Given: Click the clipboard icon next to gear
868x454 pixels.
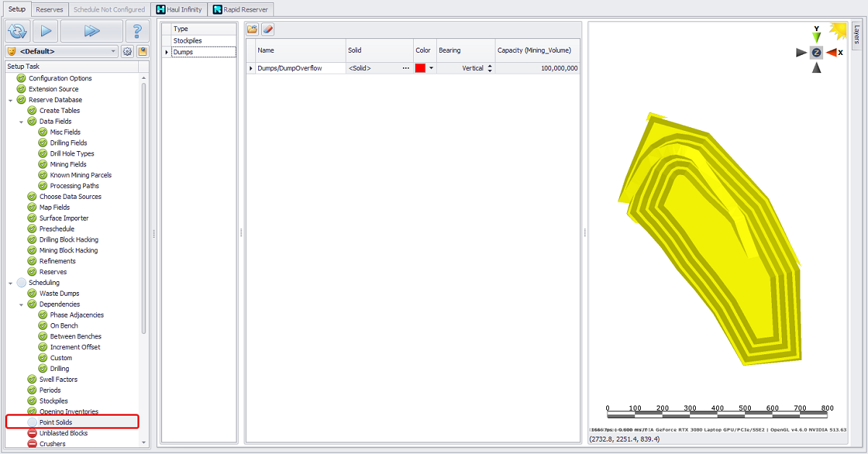Looking at the screenshot, I should point(142,51).
